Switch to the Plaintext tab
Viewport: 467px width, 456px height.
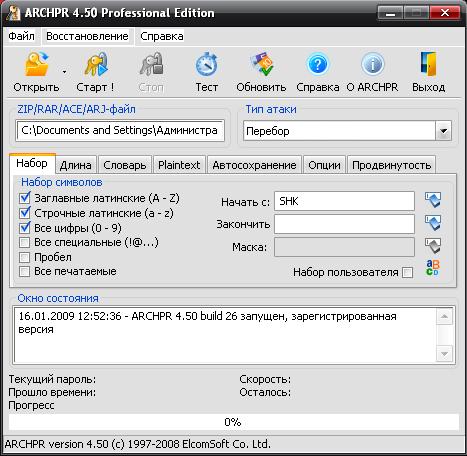[x=179, y=165]
